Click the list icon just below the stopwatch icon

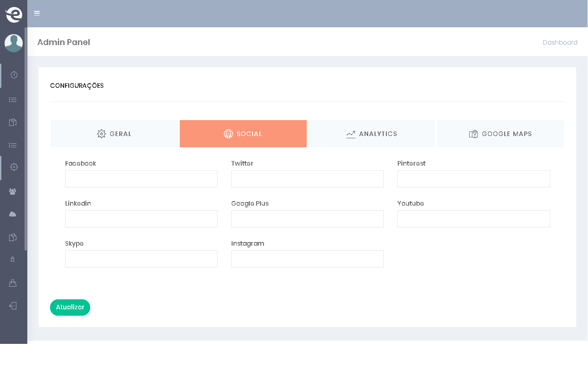(13, 100)
